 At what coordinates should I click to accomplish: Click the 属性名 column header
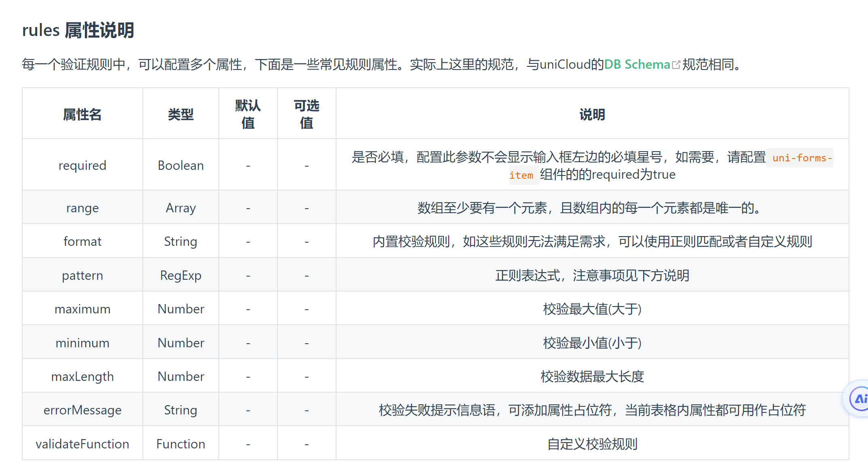(x=82, y=114)
